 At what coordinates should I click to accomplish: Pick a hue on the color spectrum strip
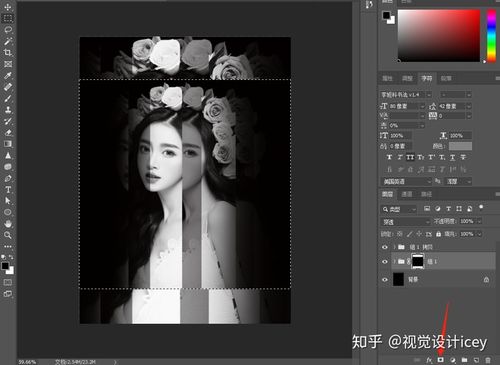pos(491,35)
